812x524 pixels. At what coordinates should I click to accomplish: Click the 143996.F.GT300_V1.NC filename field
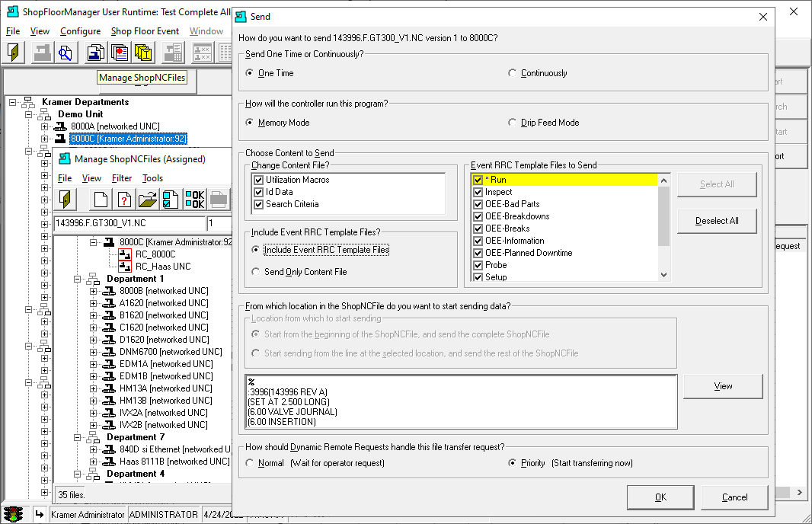pyautogui.click(x=129, y=223)
